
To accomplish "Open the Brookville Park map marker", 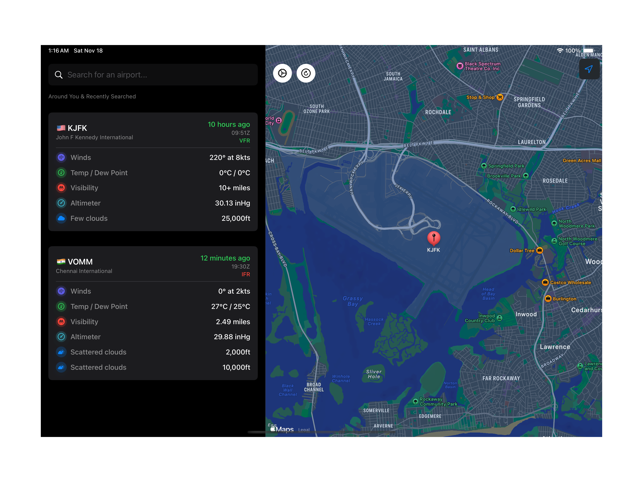I will tap(526, 176).
